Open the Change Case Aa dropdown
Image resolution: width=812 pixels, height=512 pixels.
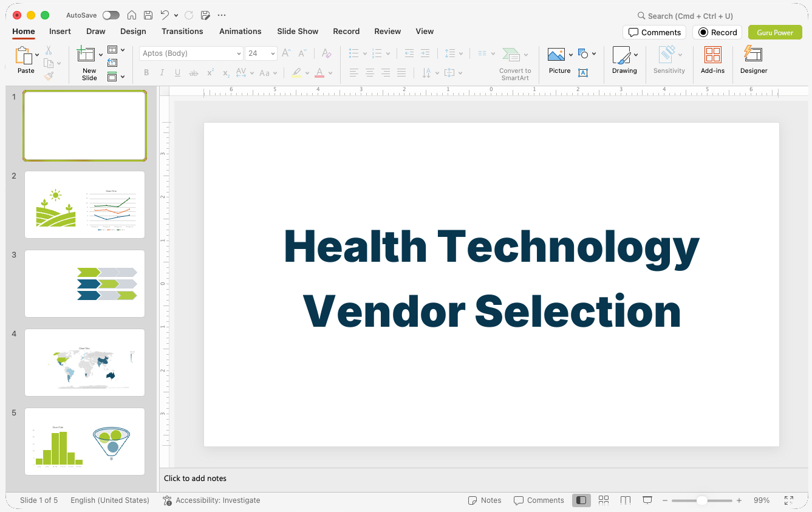[x=268, y=73]
